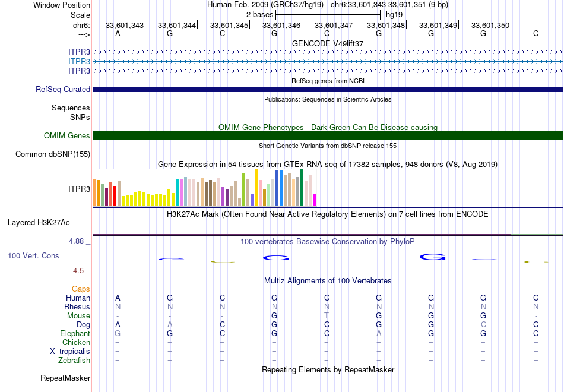This screenshot has height=392, width=564.
Task: Click the Gaps label in Multiz track
Action: point(81,289)
